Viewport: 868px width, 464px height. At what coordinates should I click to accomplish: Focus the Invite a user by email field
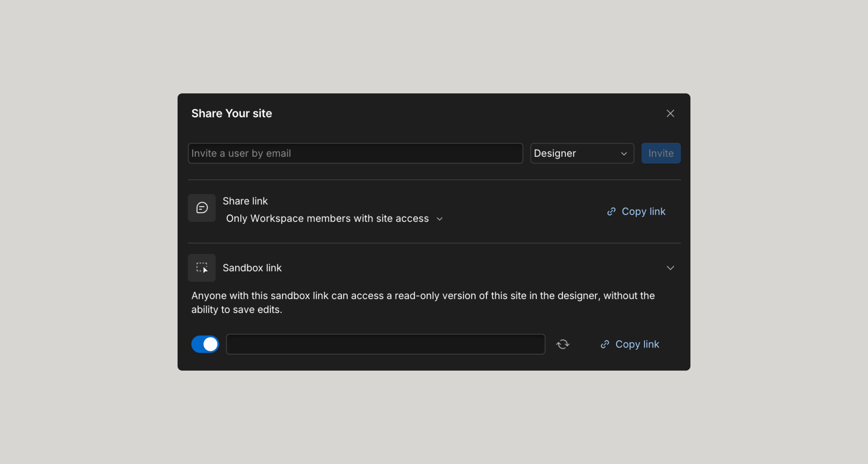pos(355,153)
